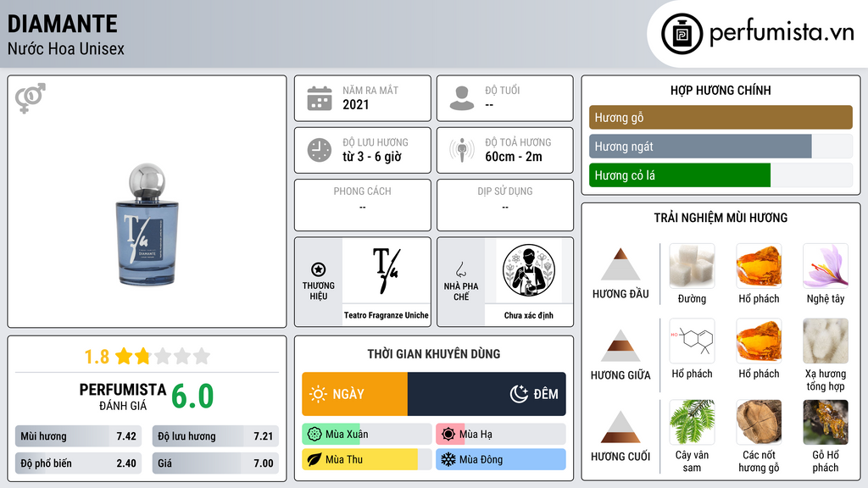Click the grey Hương ngát accord bar

(700, 146)
